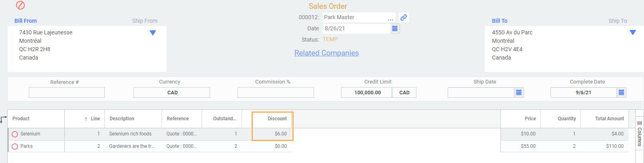Screen dimensions: 644x163
Task: Click the ellipsis in the Park Master field
Action: coord(390,18)
